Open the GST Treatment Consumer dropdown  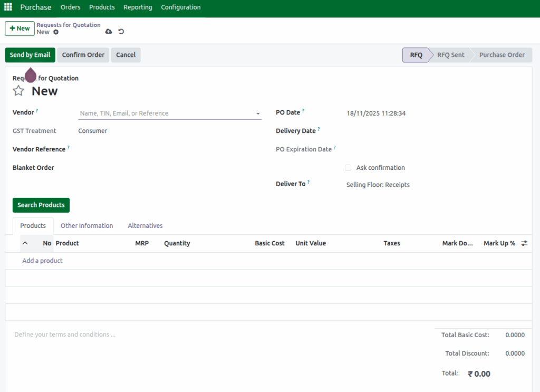[x=92, y=130]
